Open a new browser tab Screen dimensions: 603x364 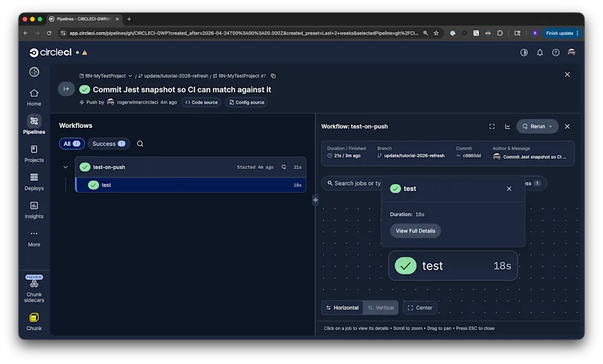tap(129, 19)
